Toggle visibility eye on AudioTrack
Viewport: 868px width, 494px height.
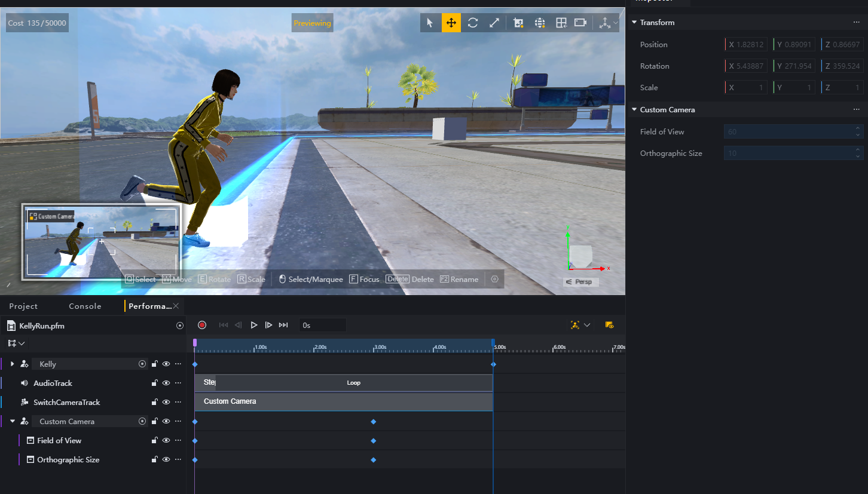166,383
